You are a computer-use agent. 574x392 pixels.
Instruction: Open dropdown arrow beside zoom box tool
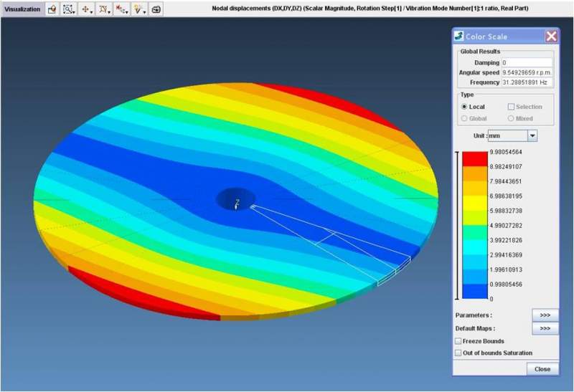click(74, 13)
